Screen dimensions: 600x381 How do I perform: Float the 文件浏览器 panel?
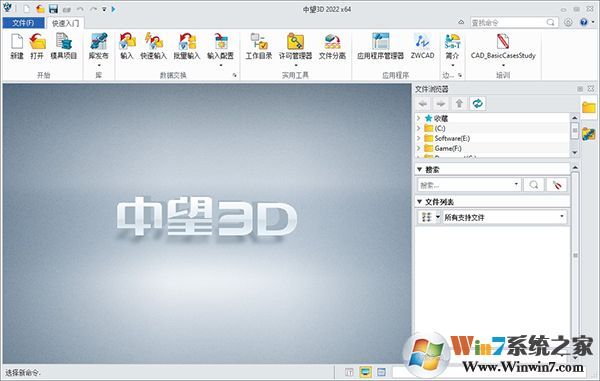tap(580, 89)
